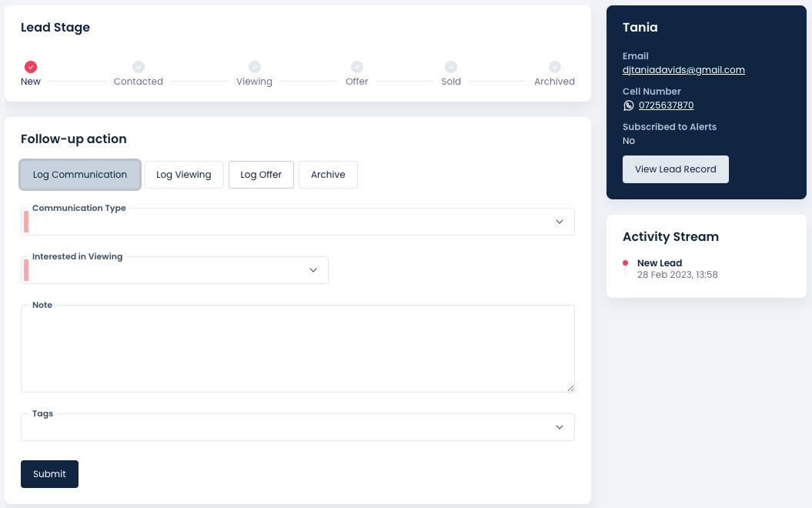Click the Tania lead name heading
Viewport: 812px width, 508px height.
click(640, 28)
